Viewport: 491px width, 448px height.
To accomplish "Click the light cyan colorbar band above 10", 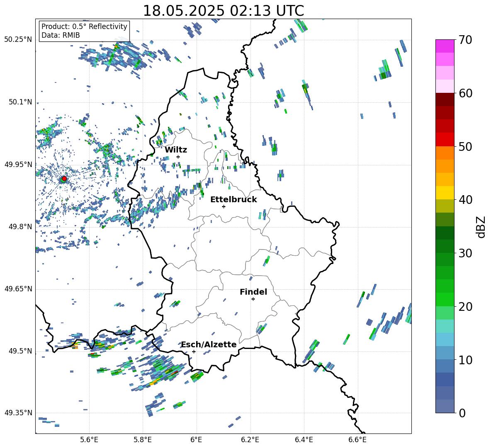I will 445,339.
